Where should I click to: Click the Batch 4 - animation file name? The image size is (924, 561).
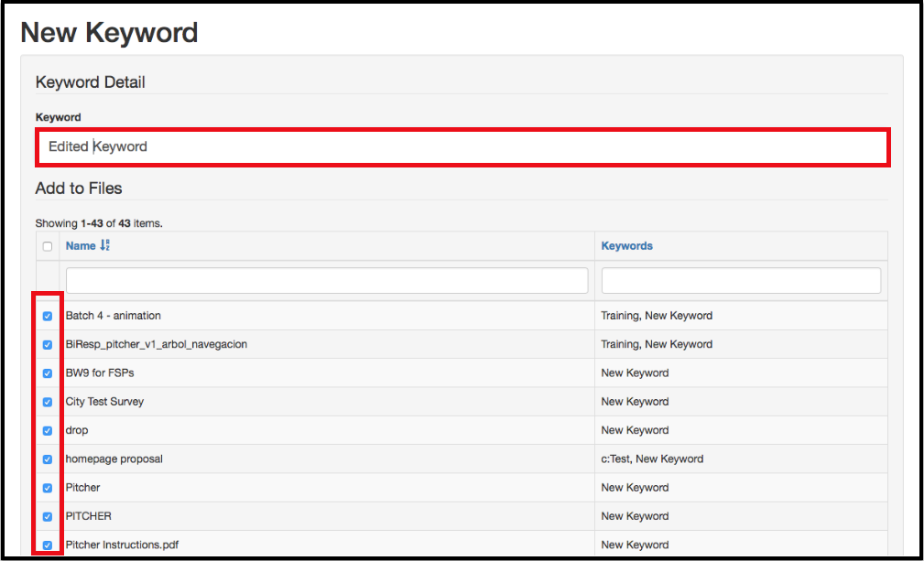click(113, 316)
